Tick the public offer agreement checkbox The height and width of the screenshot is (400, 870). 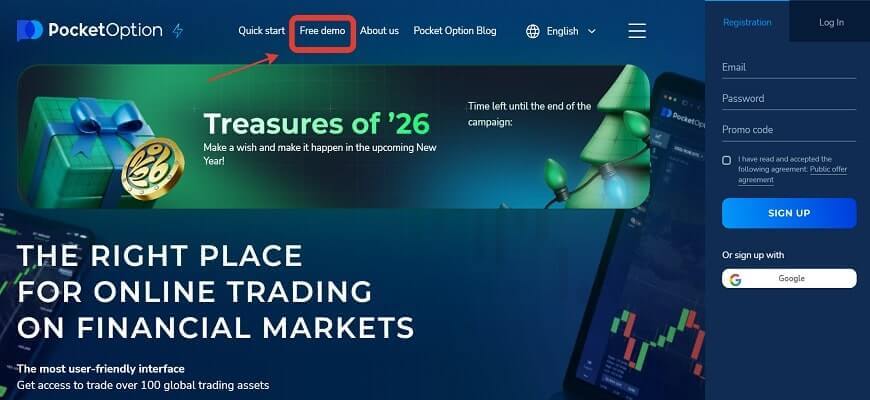726,160
